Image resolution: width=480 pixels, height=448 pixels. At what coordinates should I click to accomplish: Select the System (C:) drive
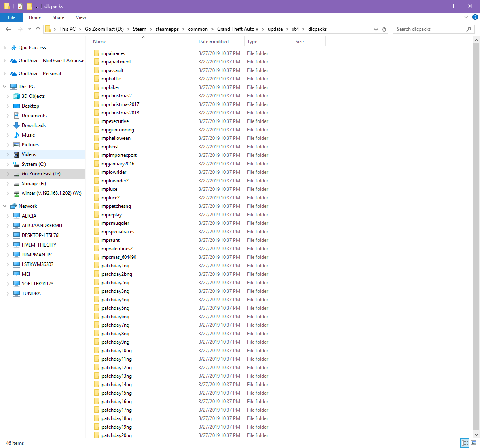pos(34,164)
